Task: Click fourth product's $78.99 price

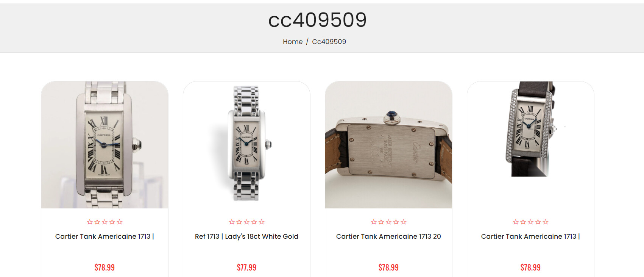Action: [530, 268]
